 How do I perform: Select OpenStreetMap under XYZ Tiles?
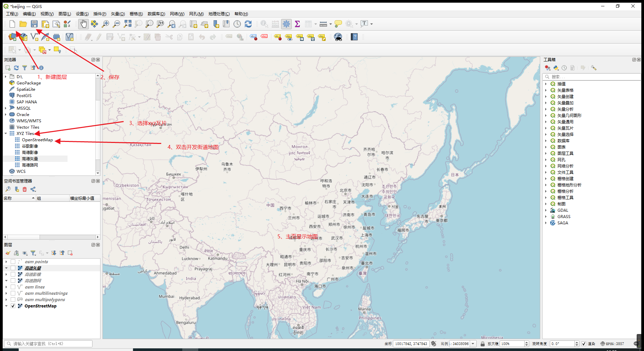click(37, 140)
